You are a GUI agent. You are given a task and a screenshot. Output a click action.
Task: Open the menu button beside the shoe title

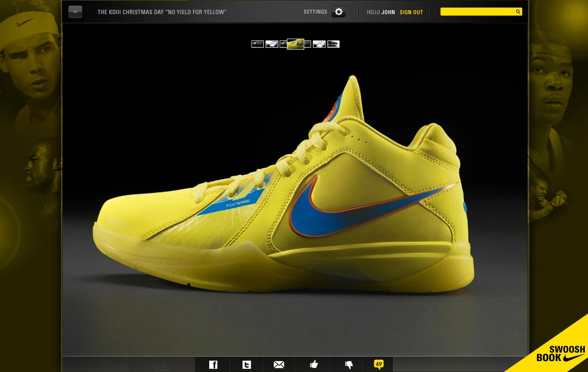[x=75, y=12]
